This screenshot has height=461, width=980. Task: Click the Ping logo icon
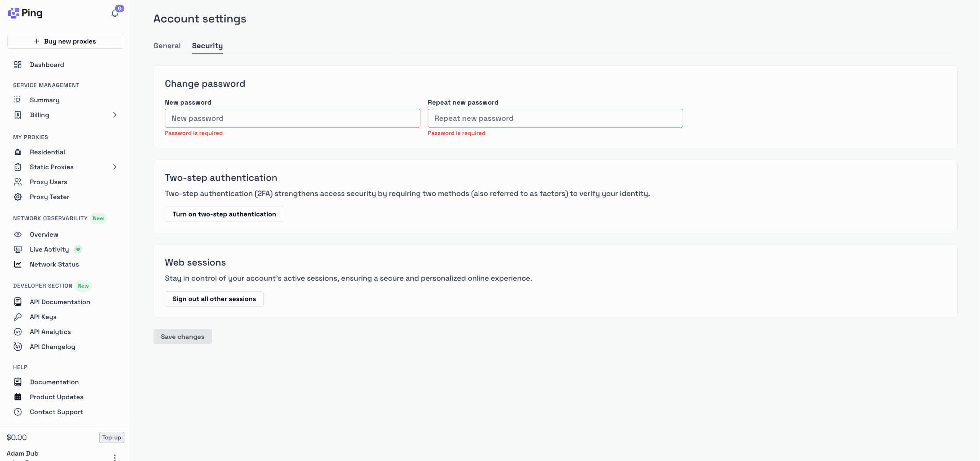pyautogui.click(x=13, y=13)
